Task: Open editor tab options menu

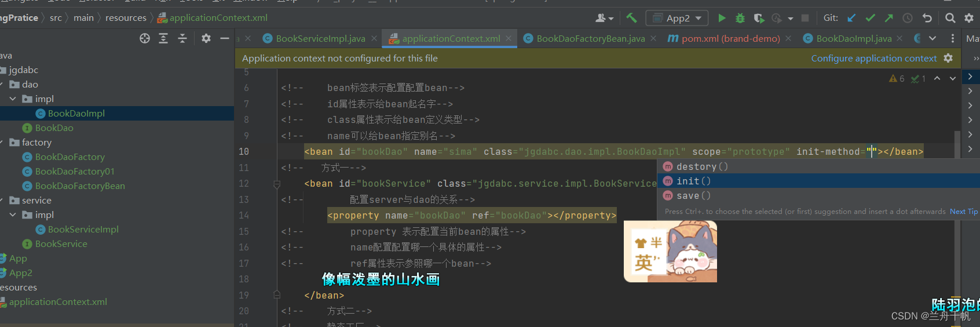Action: [953, 38]
